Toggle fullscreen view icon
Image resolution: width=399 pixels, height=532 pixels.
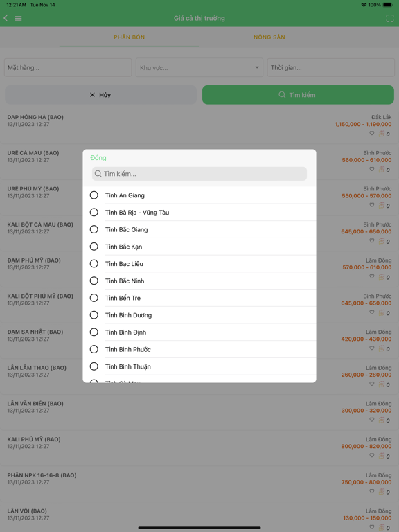(x=390, y=18)
